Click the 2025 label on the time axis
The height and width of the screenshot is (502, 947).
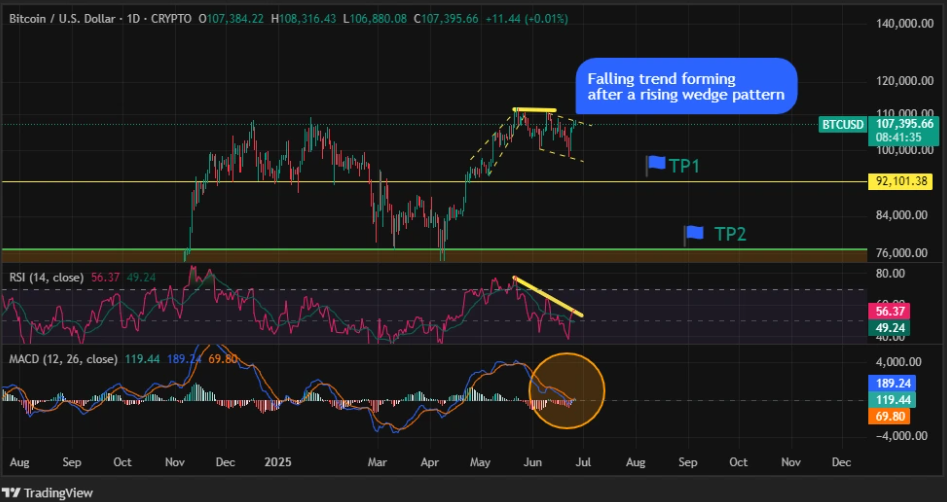(x=278, y=463)
